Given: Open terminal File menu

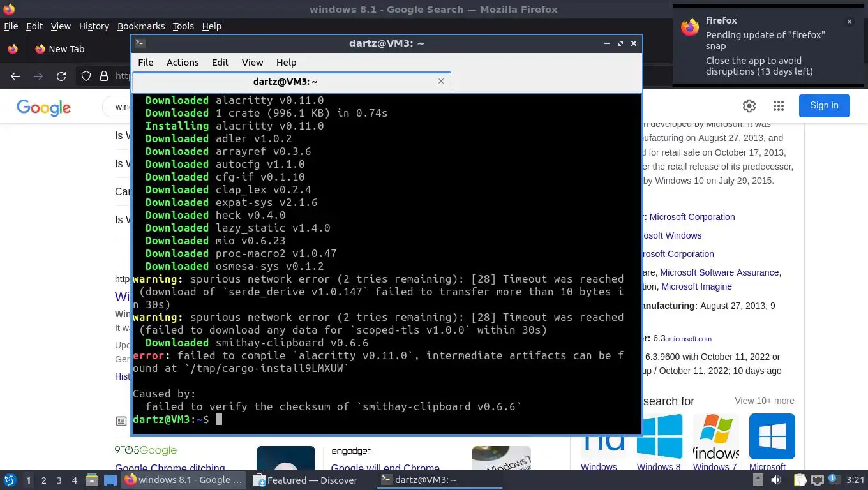Looking at the screenshot, I should (146, 63).
